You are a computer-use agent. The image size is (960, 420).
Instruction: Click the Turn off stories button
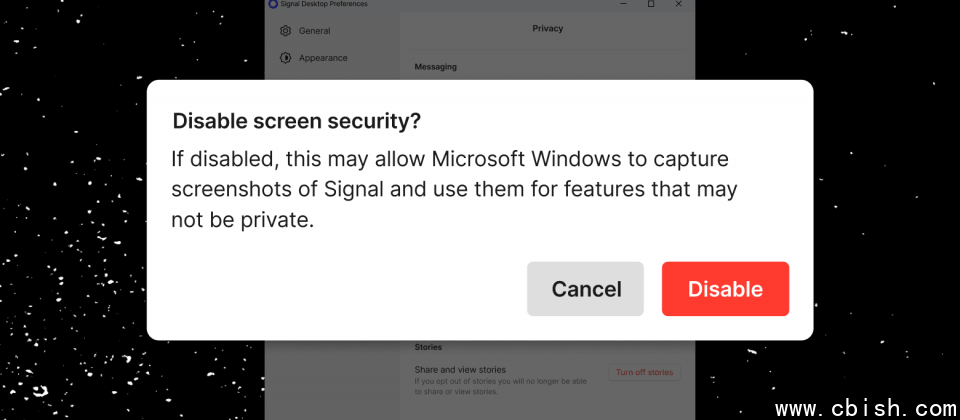tap(644, 372)
